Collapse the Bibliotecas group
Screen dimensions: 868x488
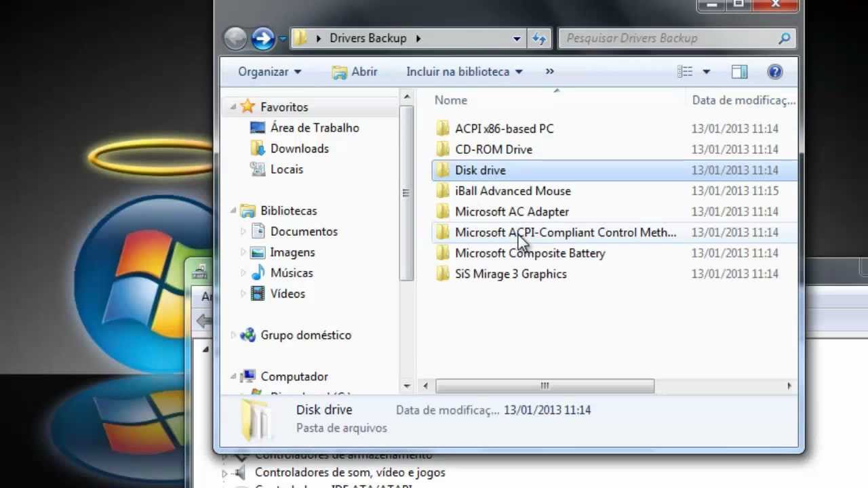pyautogui.click(x=233, y=211)
